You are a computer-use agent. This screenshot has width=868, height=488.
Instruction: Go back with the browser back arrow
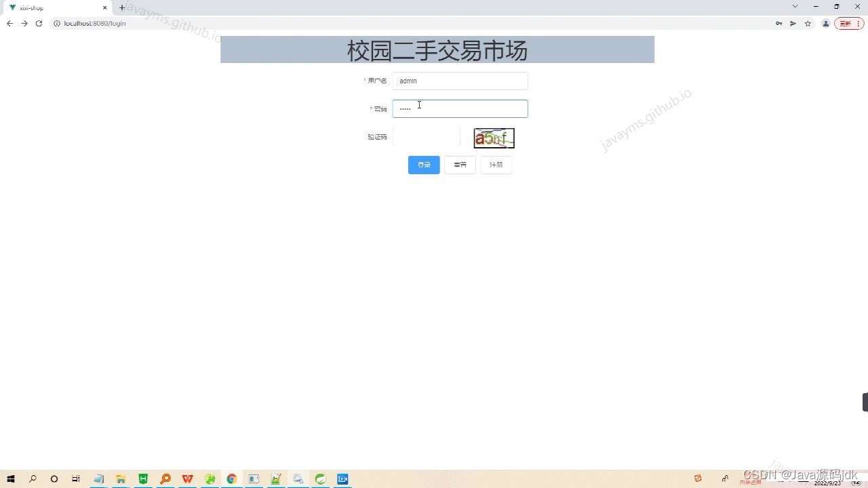(9, 23)
